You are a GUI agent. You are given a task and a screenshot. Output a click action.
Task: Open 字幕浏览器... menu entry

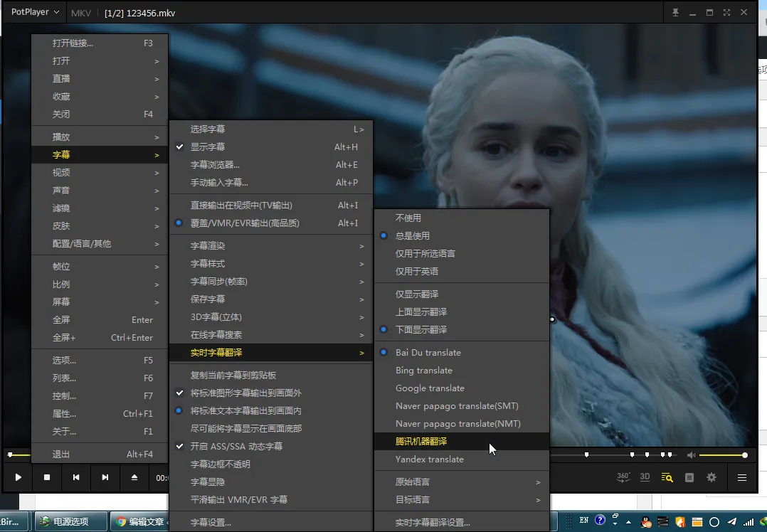pyautogui.click(x=271, y=165)
